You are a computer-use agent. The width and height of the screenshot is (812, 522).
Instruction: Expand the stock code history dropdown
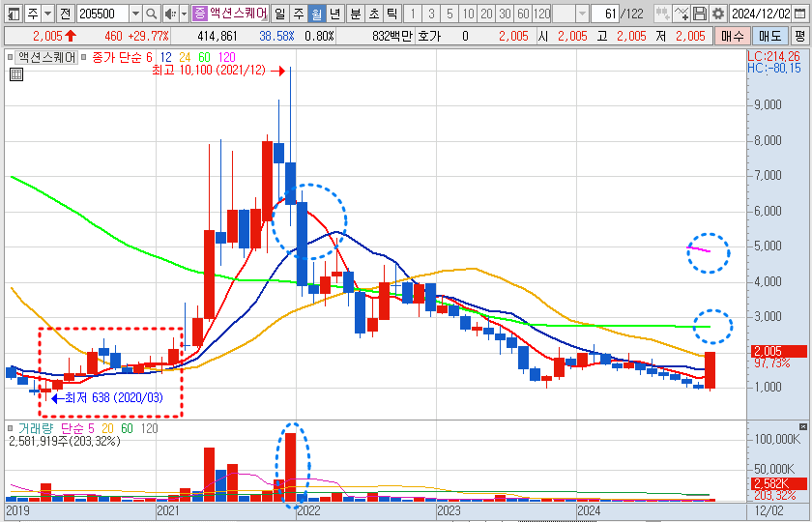(x=135, y=14)
